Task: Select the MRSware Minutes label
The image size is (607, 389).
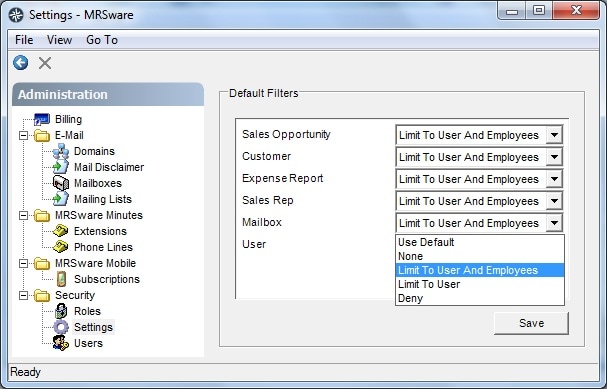Action: coord(99,215)
